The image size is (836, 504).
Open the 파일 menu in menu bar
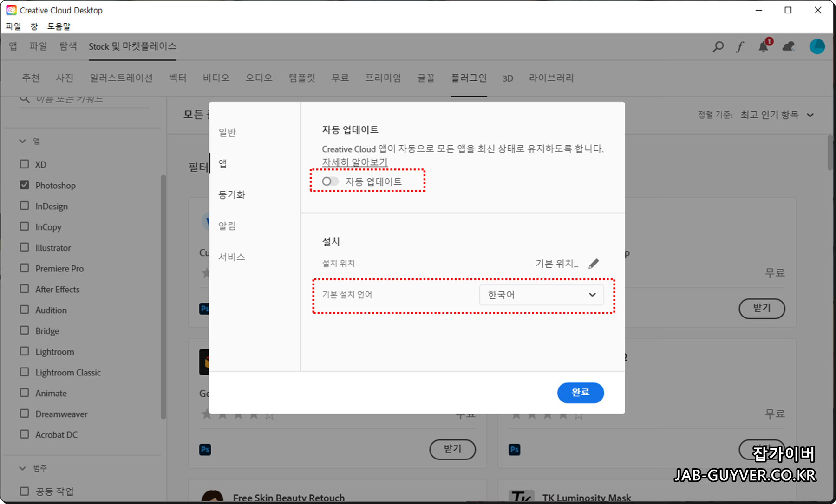[13, 26]
